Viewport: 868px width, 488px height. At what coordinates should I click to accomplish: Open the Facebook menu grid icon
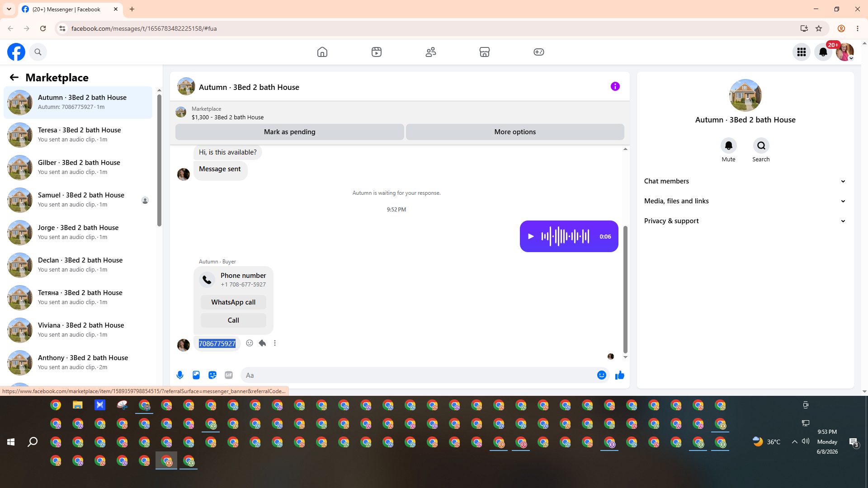802,52
